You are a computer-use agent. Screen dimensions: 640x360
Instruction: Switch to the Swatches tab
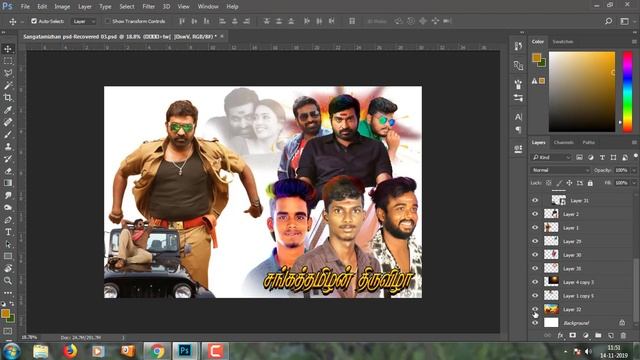click(563, 42)
